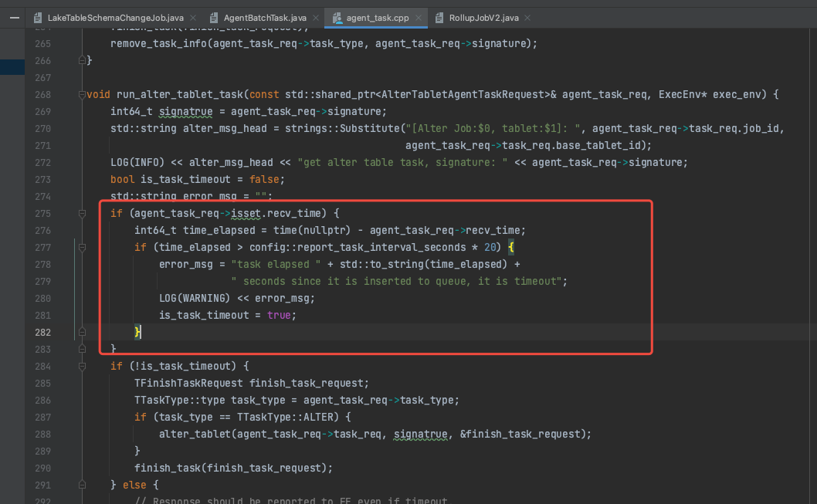Collapse the else block at line 291
This screenshot has width=817, height=504.
82,485
